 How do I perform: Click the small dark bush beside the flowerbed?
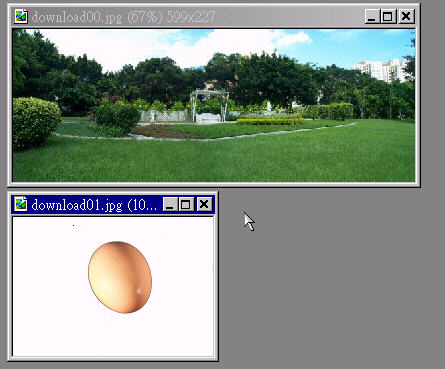pyautogui.click(x=117, y=116)
